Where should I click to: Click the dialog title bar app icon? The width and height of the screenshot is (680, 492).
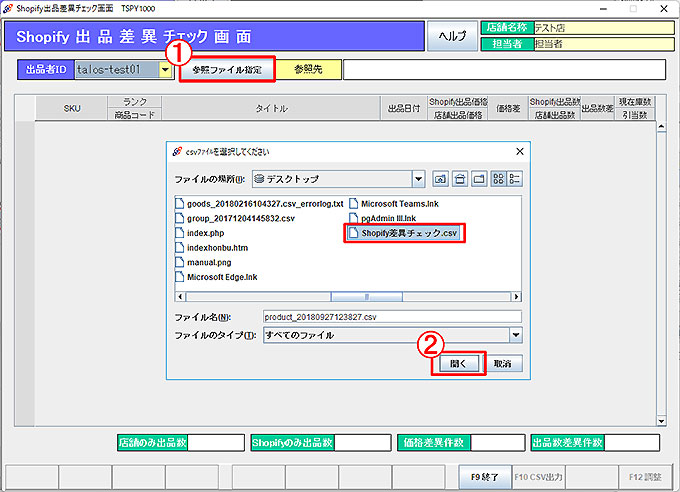177,151
